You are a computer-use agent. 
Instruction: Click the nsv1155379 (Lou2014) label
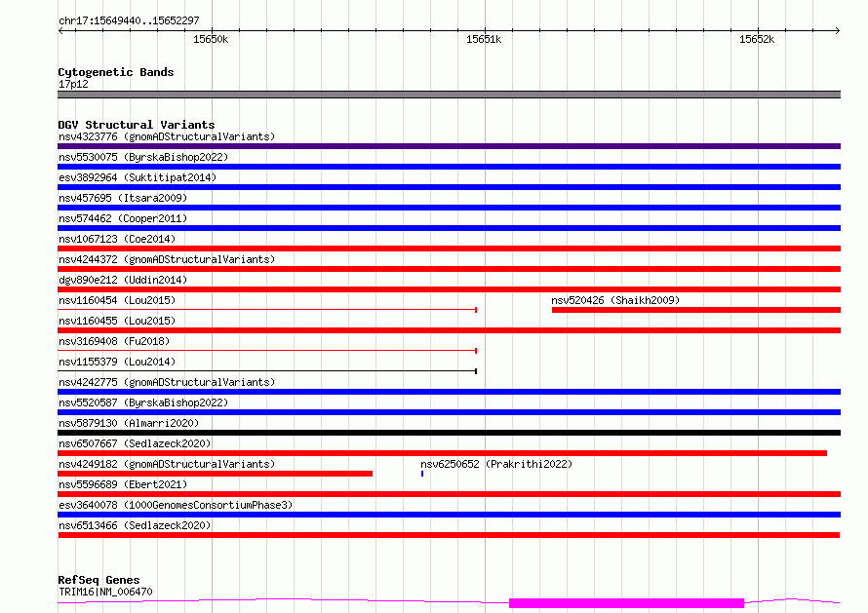tap(117, 362)
